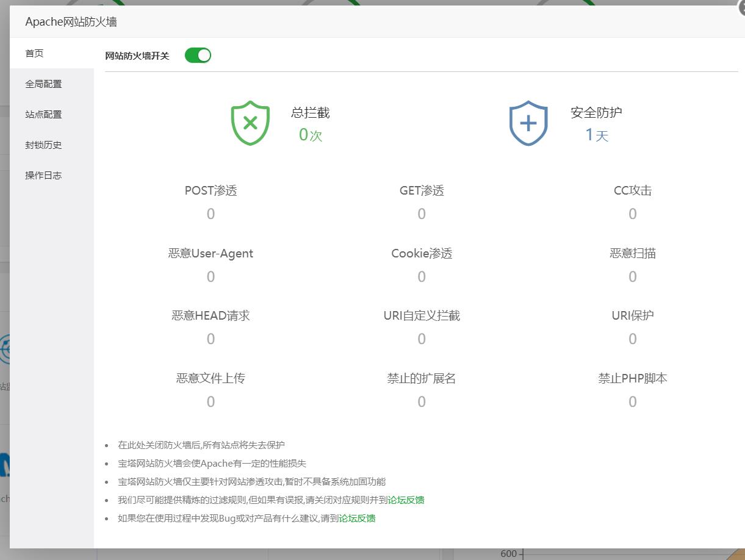View 封锁历史 tab
This screenshot has height=560, width=745.
point(52,145)
